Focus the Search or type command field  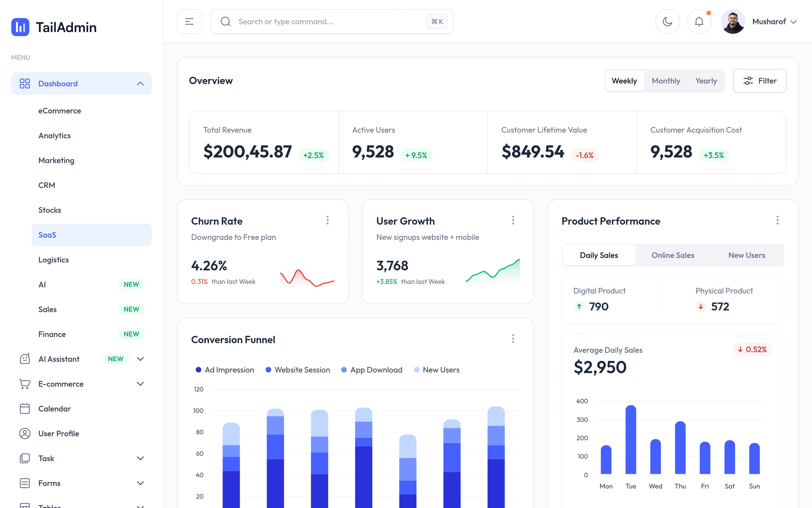coord(332,21)
